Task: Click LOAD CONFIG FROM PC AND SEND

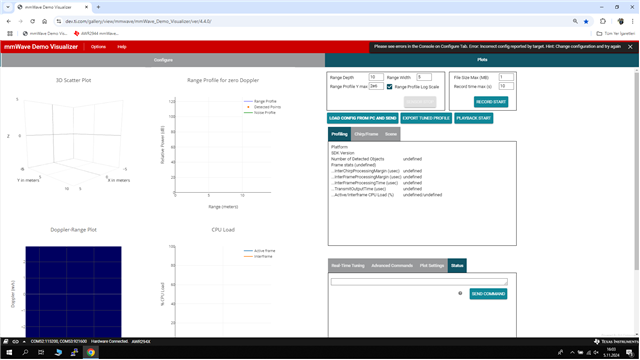Action: [362, 118]
